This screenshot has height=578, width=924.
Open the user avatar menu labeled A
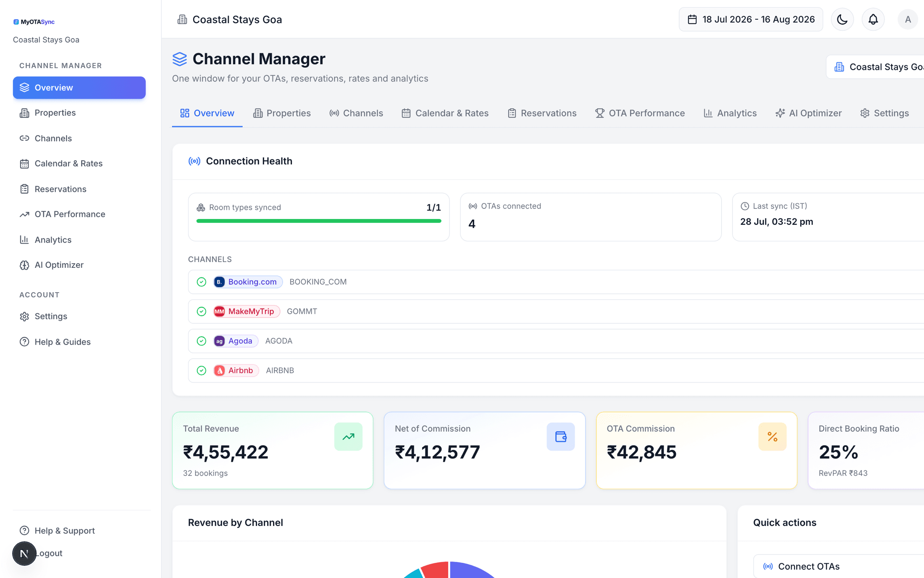tap(908, 19)
